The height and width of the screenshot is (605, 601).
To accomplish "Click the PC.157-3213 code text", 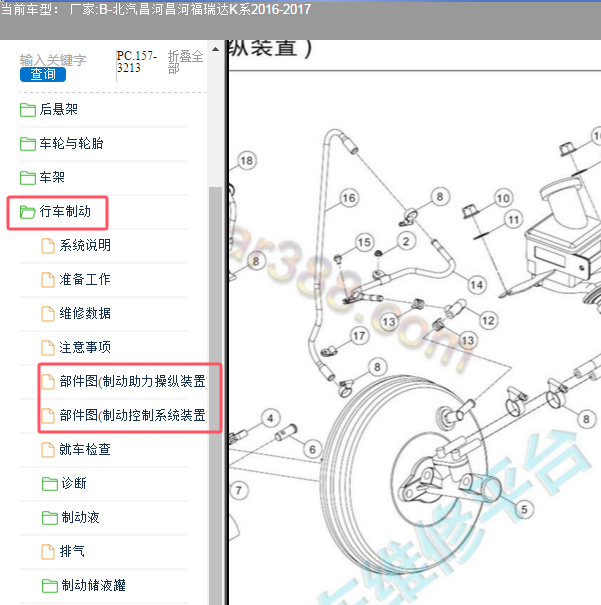I will [x=137, y=62].
